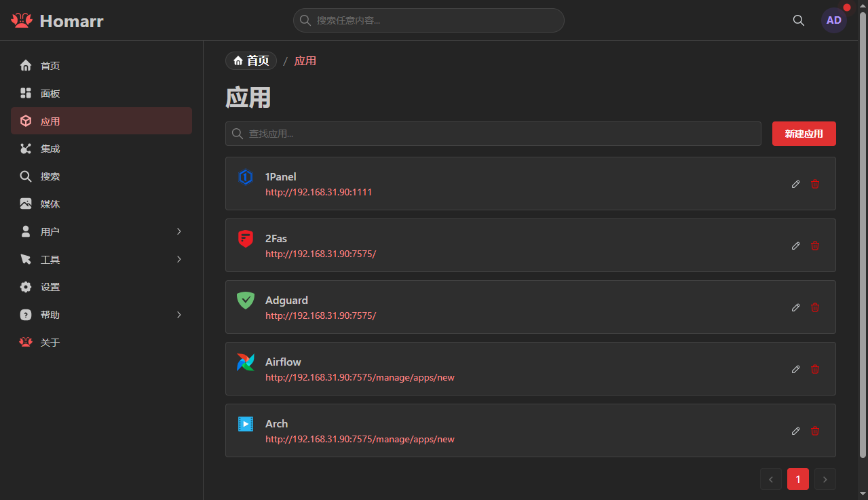Delete the 1Panel app via trash icon
The width and height of the screenshot is (868, 500).
(x=815, y=184)
